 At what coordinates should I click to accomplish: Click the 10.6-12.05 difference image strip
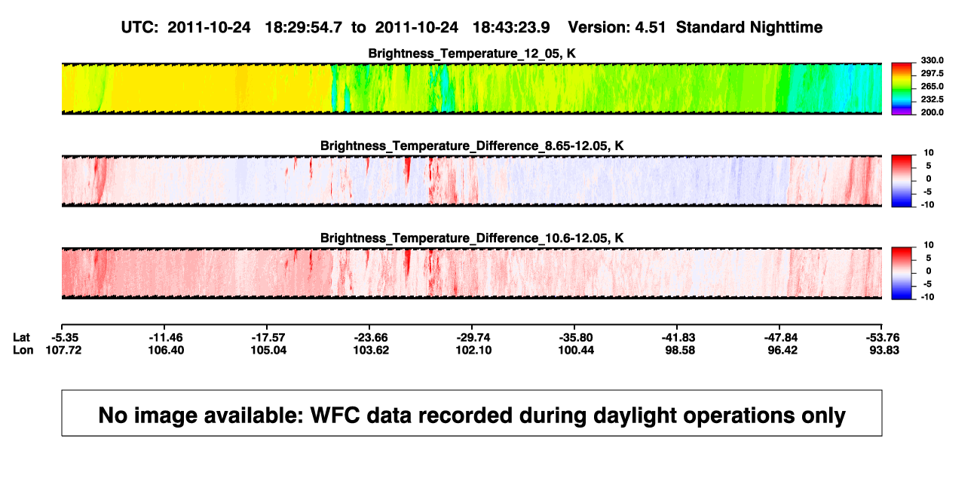(x=471, y=273)
